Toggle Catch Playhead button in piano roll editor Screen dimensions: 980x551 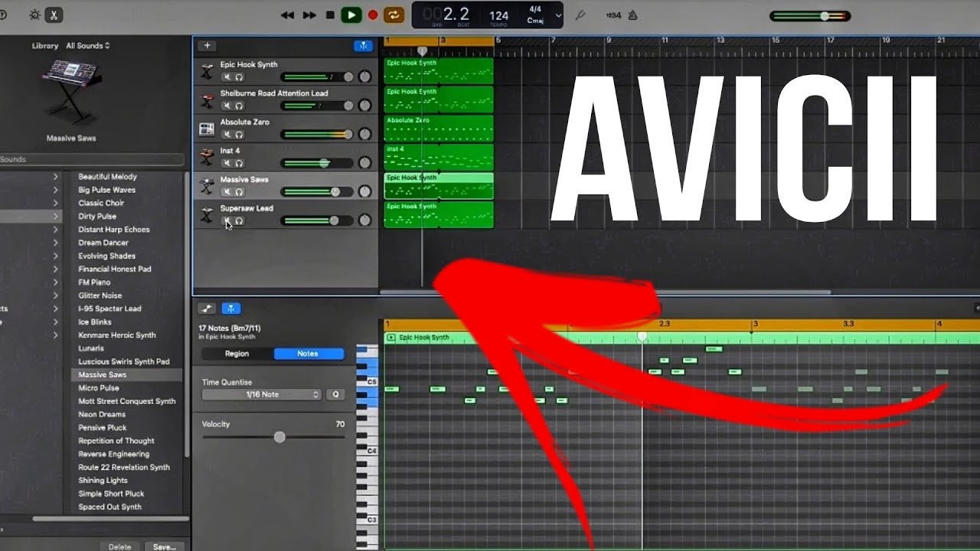231,308
